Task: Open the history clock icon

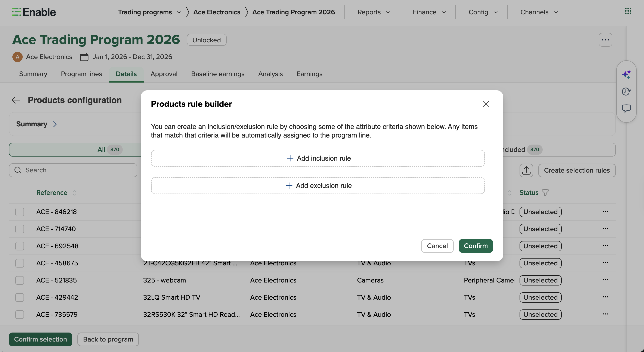Action: (626, 92)
